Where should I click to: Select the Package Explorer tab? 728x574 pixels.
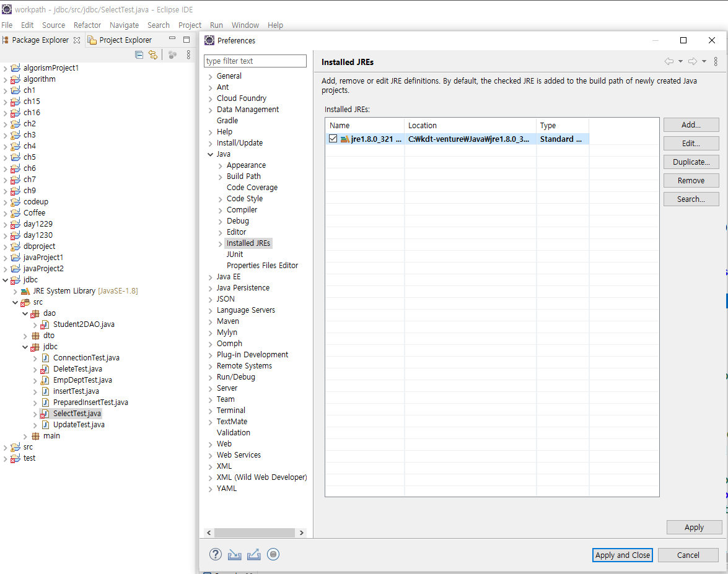40,40
